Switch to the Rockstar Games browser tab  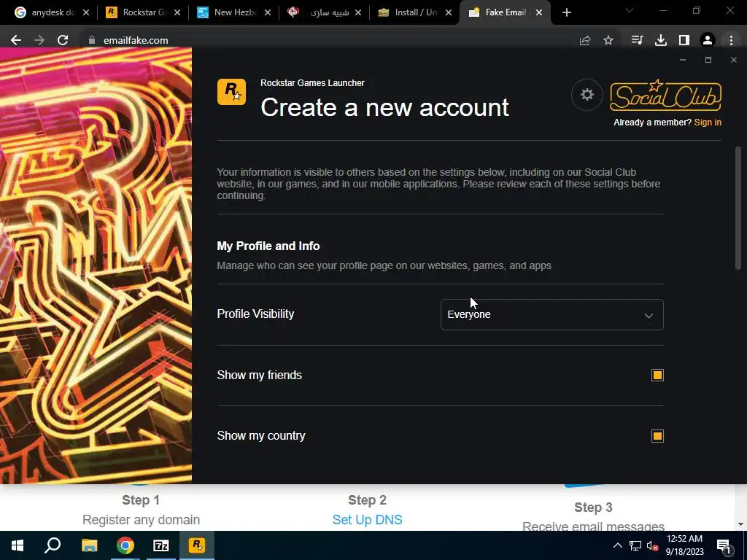[142, 13]
